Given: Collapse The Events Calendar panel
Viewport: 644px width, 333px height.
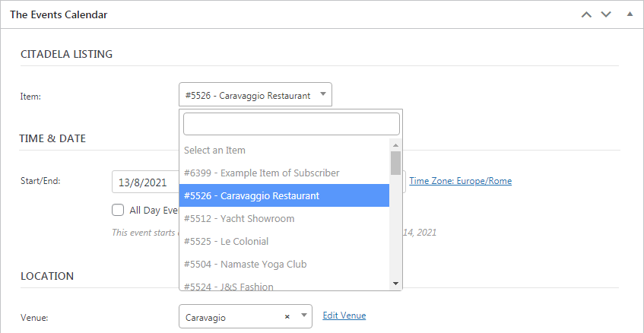Looking at the screenshot, I should (x=629, y=14).
